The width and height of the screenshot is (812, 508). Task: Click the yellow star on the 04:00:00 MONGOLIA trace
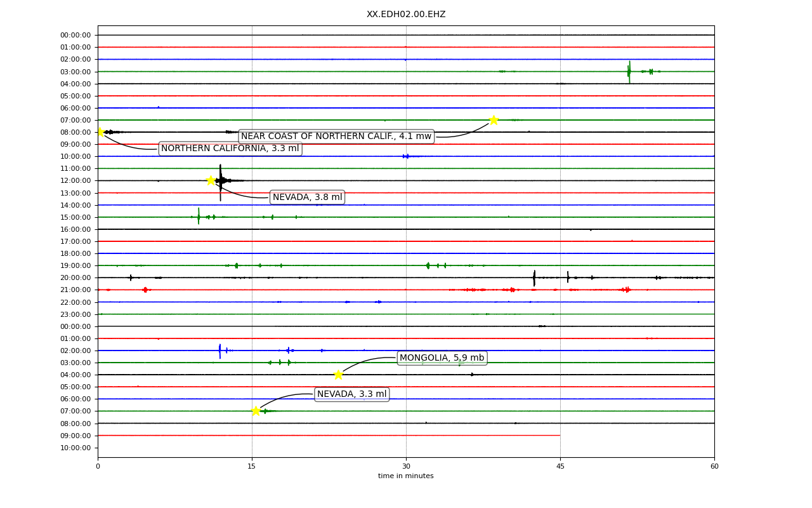[x=338, y=375]
